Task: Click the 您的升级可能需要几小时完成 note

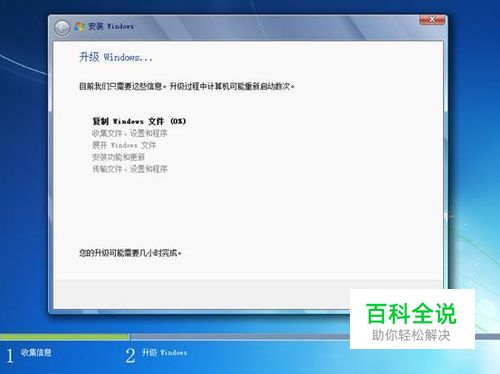Action: coord(130,253)
